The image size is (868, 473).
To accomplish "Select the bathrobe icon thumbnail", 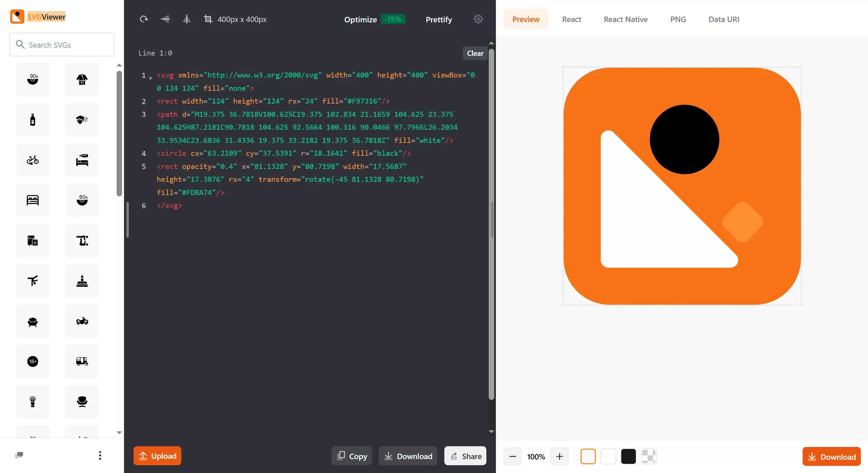I will (82, 80).
